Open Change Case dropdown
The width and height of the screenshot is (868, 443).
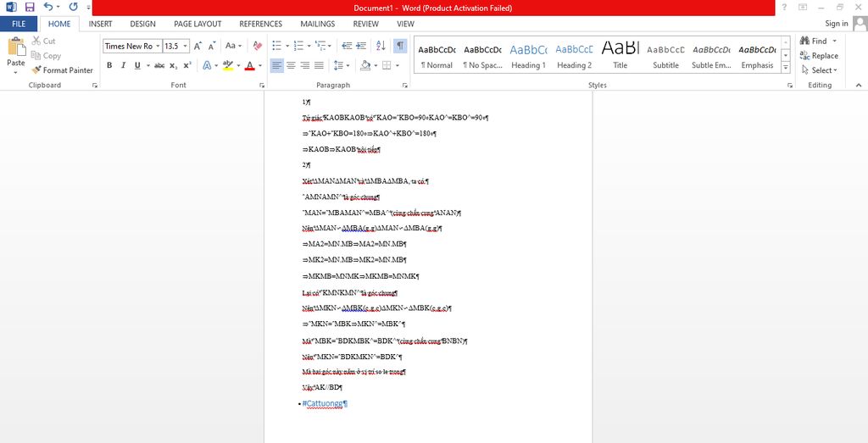pos(234,46)
